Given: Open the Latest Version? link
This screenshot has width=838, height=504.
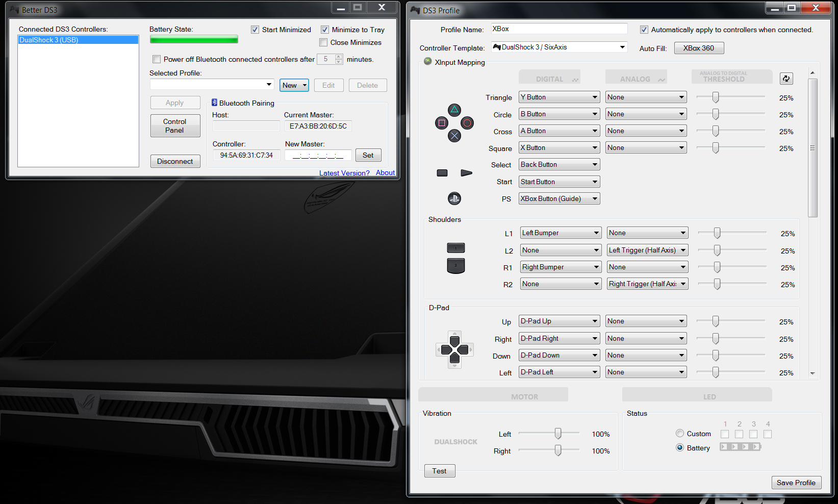Looking at the screenshot, I should point(344,173).
